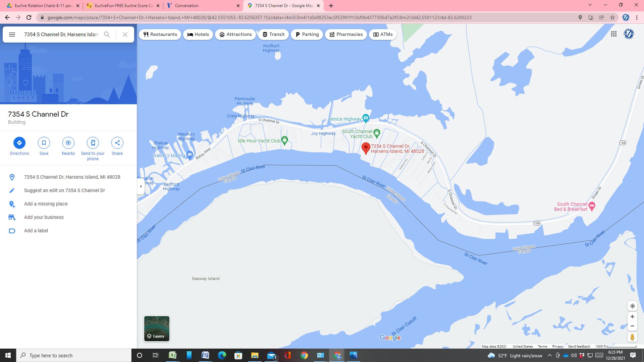
Task: Open the tab search dropdown chevron
Action: 590,5
